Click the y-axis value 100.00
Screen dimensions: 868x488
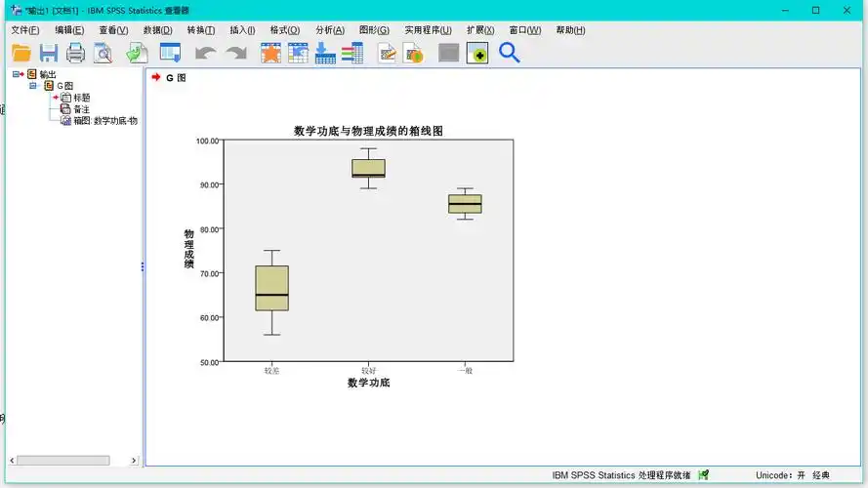coord(208,142)
